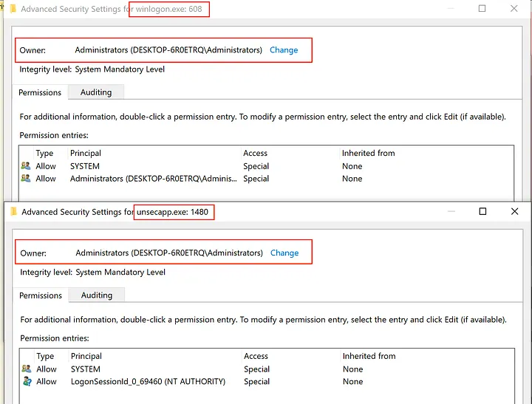Open Auditing tab in unsecapp.exe window
Screen dimensions: 532x404
pyautogui.click(x=97, y=295)
